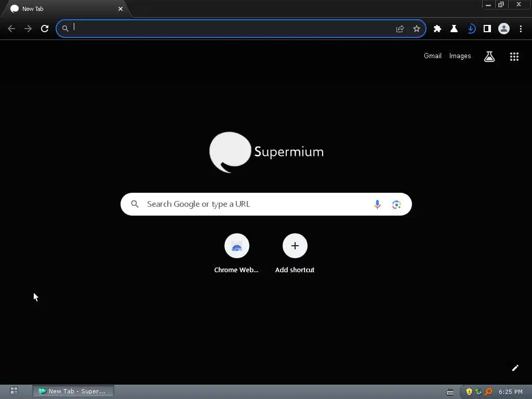Click the Supermium logo
Image resolution: width=532 pixels, height=399 pixels.
267,152
